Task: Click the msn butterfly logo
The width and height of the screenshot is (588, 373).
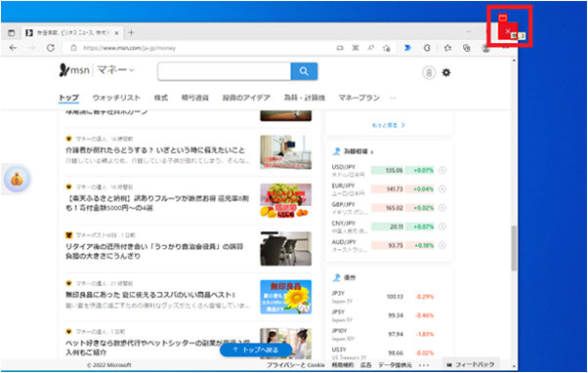Action: 74,70
